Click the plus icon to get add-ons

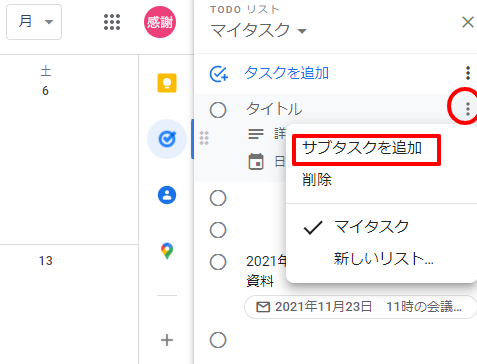[x=167, y=340]
